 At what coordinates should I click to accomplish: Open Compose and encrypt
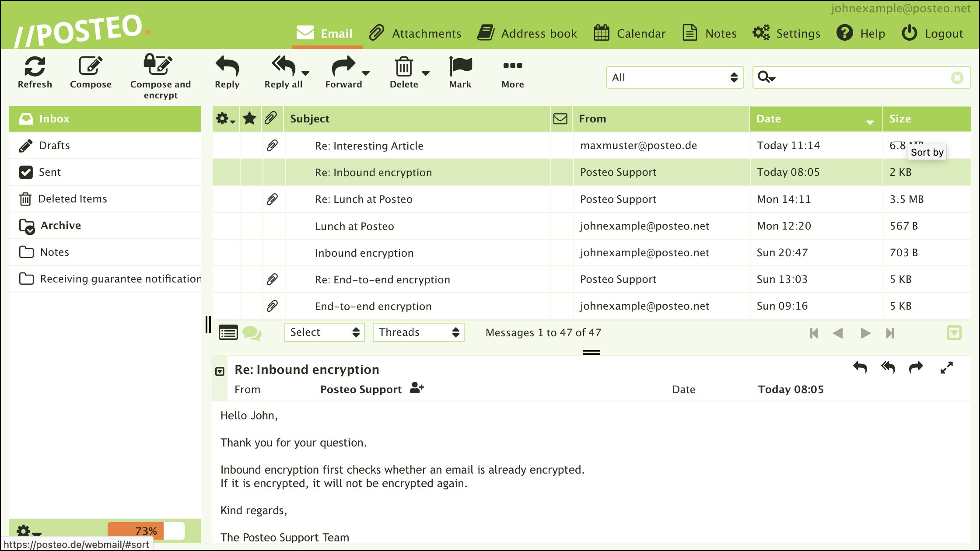click(160, 77)
